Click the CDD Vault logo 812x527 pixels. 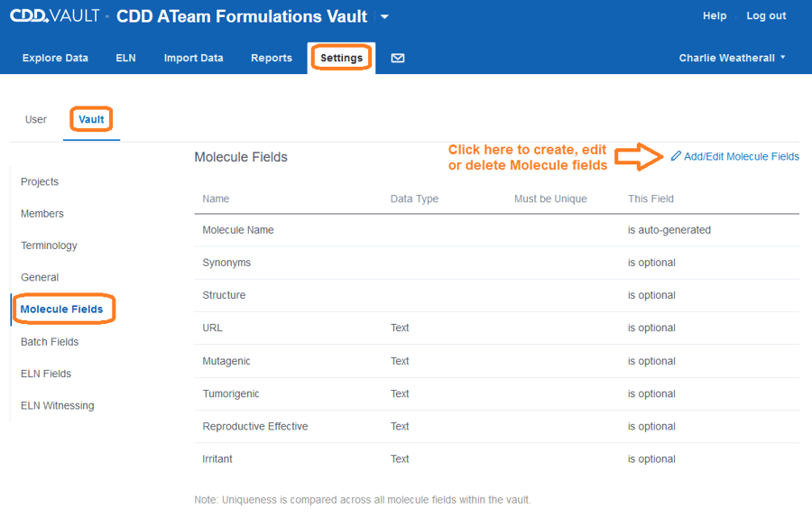coord(54,16)
